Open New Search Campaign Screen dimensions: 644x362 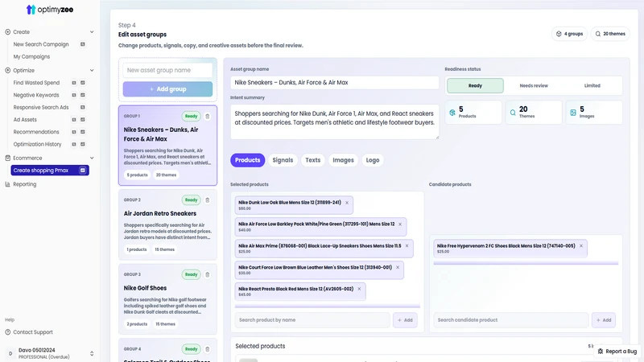pos(41,44)
